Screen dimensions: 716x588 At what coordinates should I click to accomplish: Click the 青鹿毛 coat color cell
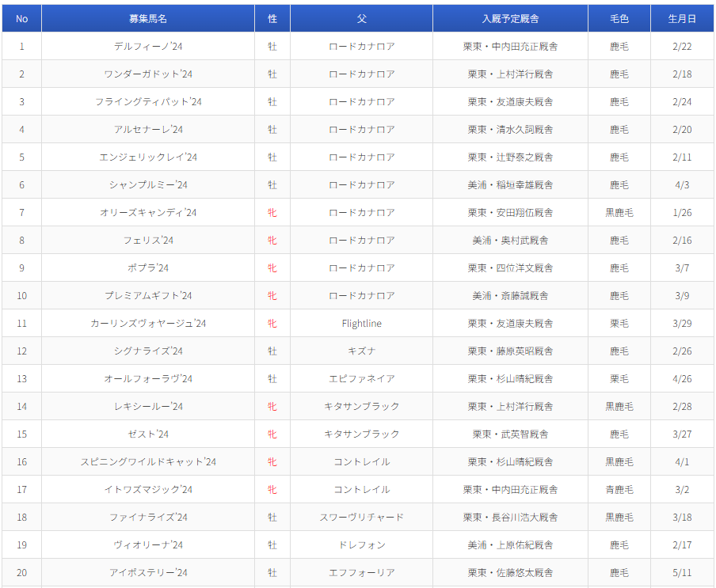pyautogui.click(x=619, y=490)
